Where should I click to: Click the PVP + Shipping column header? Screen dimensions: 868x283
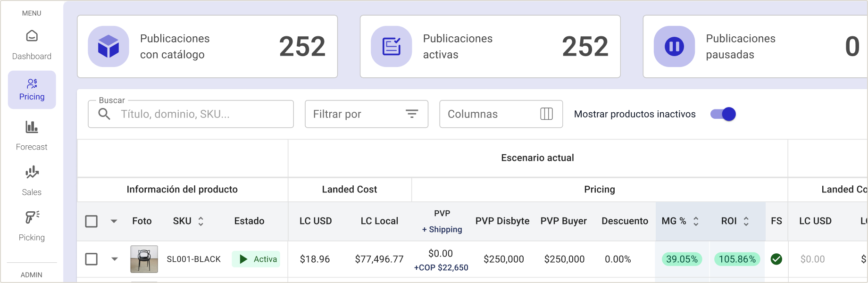point(442,221)
